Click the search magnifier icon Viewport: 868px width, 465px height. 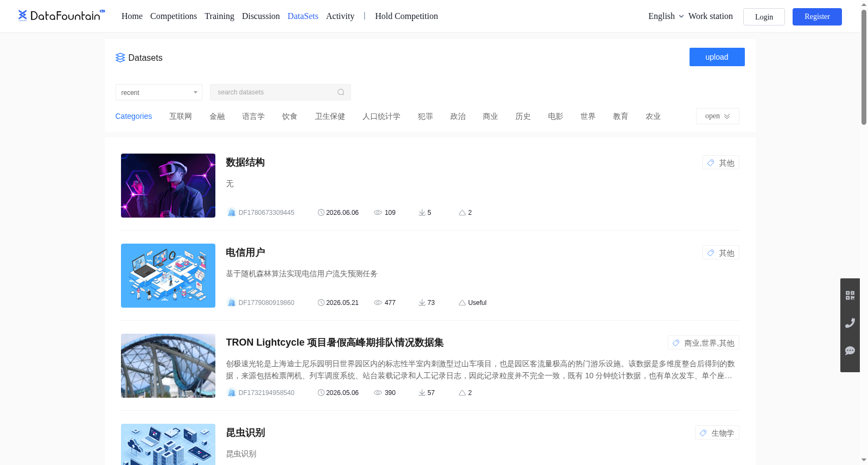(x=341, y=92)
